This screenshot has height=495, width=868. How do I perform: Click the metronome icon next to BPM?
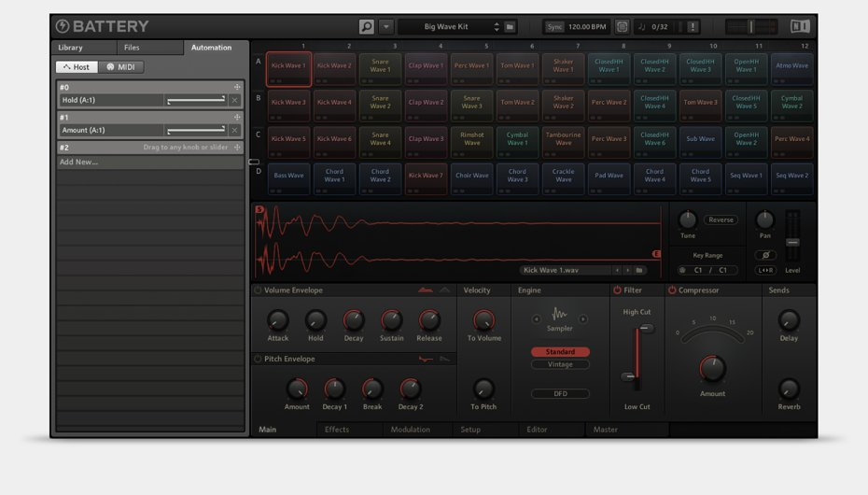pos(623,27)
